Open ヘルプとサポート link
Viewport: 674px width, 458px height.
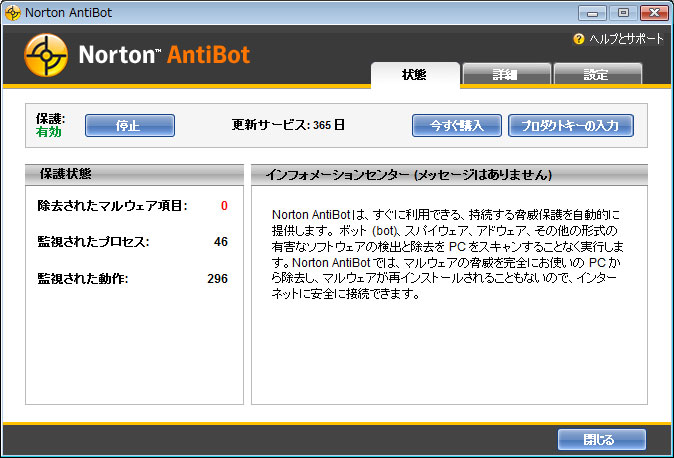point(626,39)
